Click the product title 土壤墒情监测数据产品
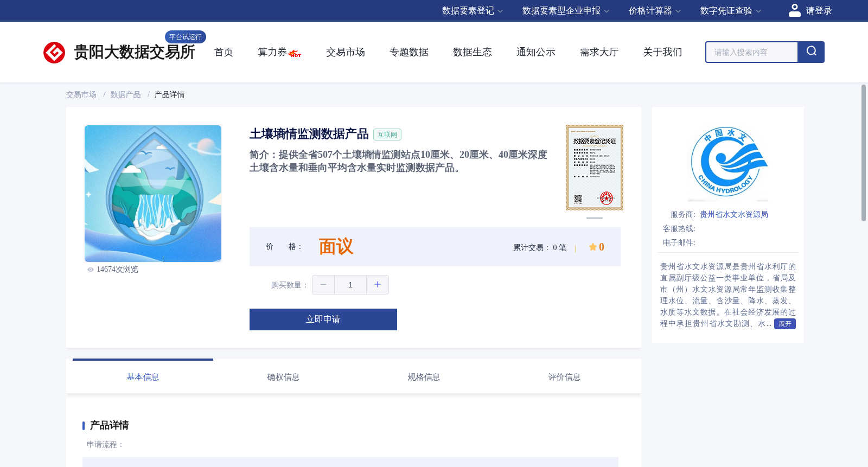This screenshot has height=467, width=868. 309,134
